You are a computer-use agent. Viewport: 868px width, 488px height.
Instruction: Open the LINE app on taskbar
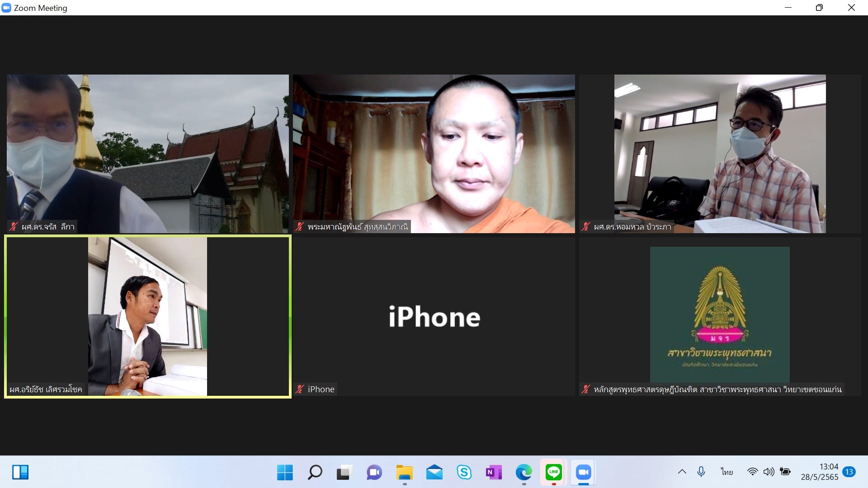click(553, 473)
